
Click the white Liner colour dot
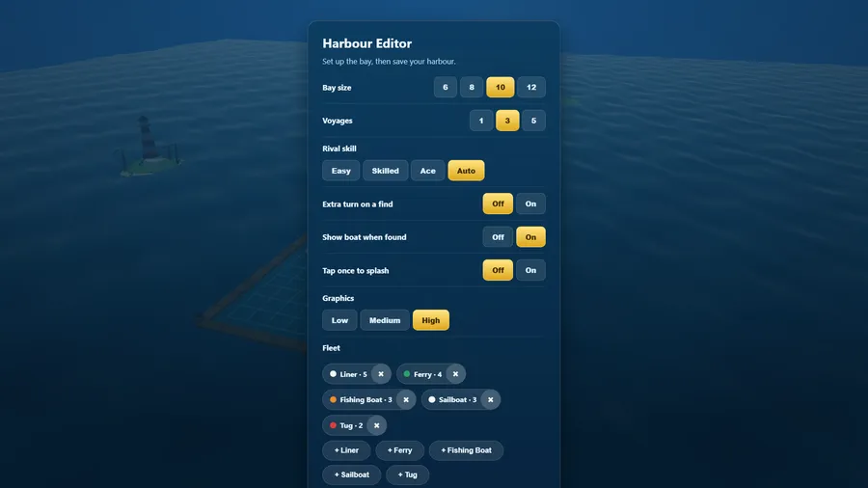[334, 374]
